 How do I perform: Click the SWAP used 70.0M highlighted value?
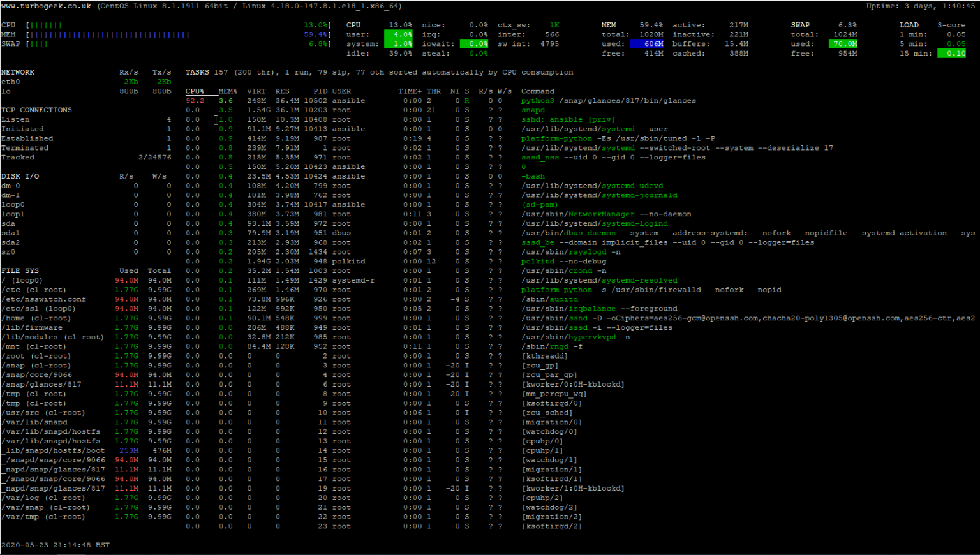point(843,44)
